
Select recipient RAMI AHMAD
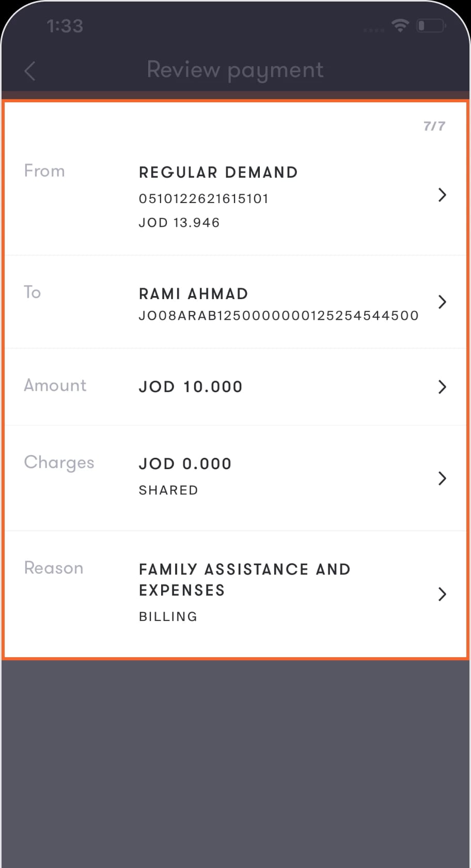[194, 294]
